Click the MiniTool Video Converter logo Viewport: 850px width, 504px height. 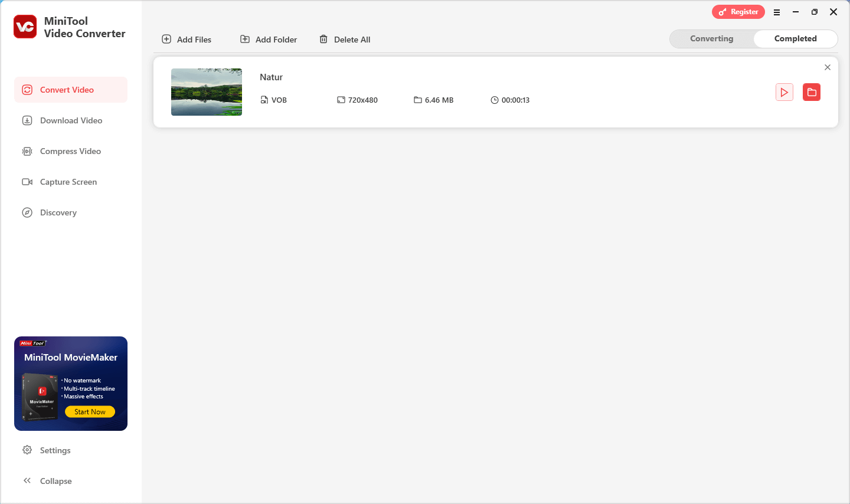click(25, 27)
